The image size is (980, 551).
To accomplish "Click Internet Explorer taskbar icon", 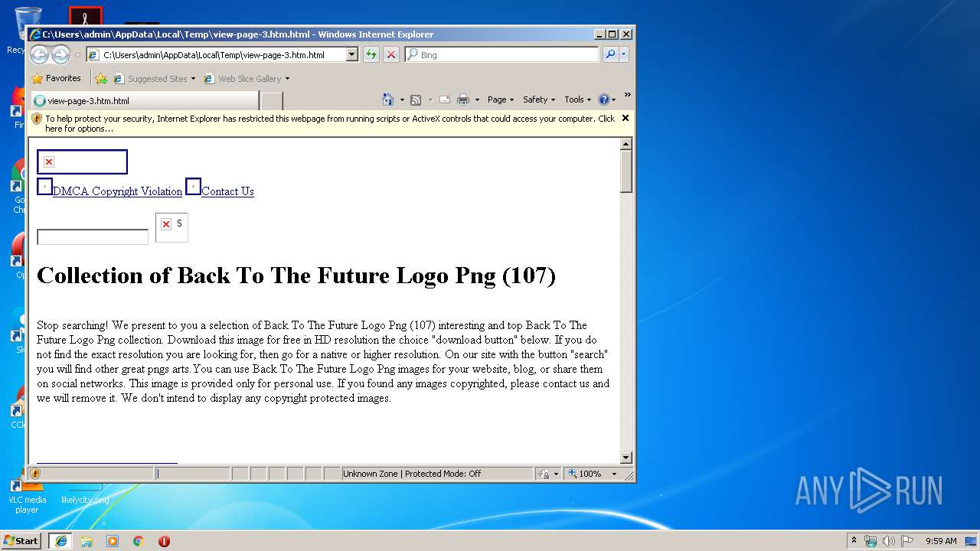I will 61,540.
